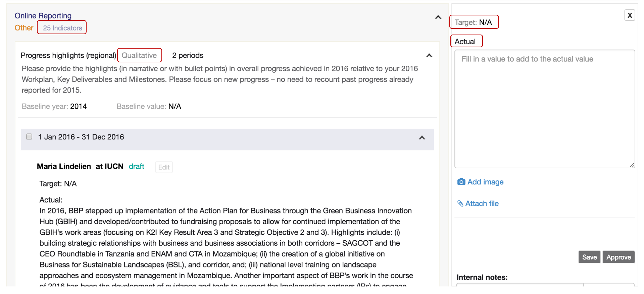Click the Save button
The height and width of the screenshot is (294, 644).
point(589,257)
